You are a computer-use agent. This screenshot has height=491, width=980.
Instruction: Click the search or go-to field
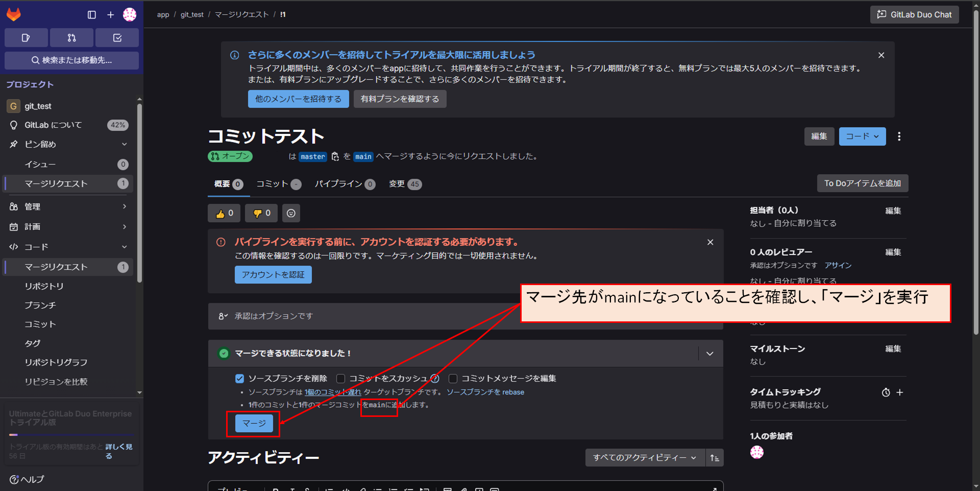(x=71, y=60)
